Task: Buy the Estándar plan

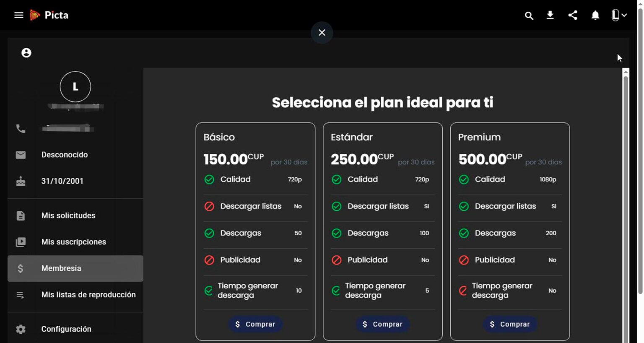Action: 382,324
